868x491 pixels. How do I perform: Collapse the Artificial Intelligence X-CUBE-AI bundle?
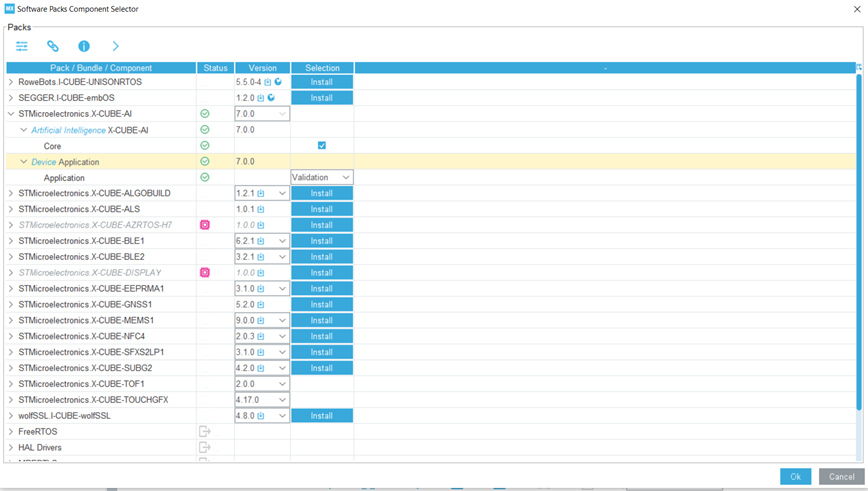coord(23,130)
